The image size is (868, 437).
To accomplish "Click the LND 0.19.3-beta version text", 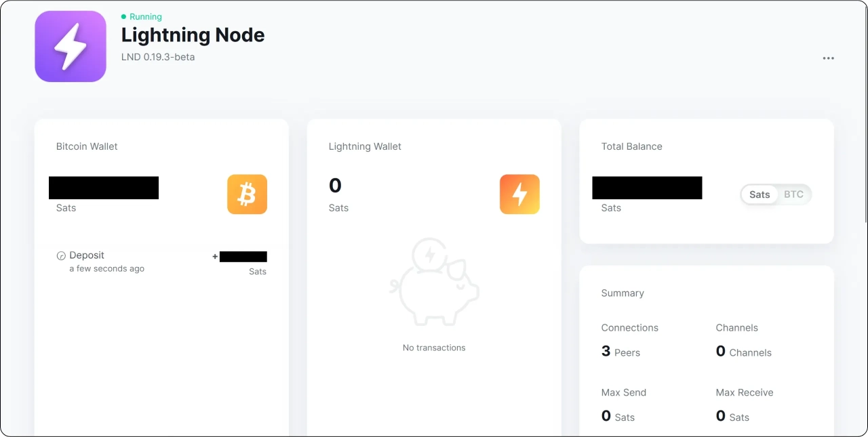I will tap(158, 57).
